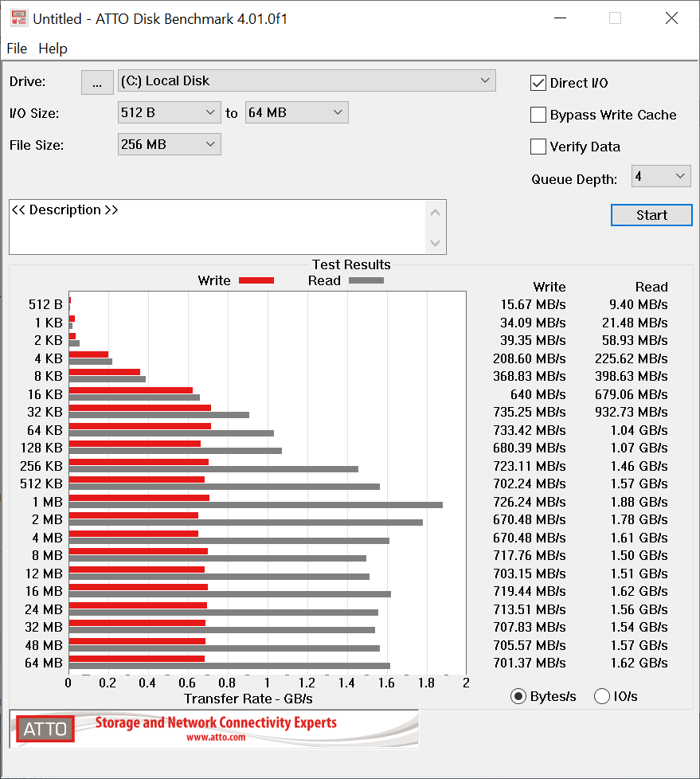The height and width of the screenshot is (779, 700).
Task: Disable the Direct I/O checkbox
Action: (x=538, y=83)
